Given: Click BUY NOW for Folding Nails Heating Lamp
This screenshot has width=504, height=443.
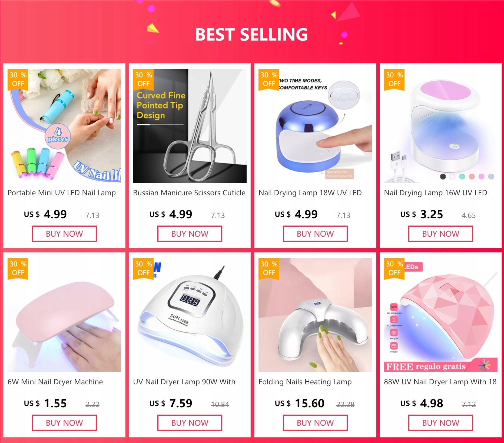Looking at the screenshot, I should pos(315,423).
